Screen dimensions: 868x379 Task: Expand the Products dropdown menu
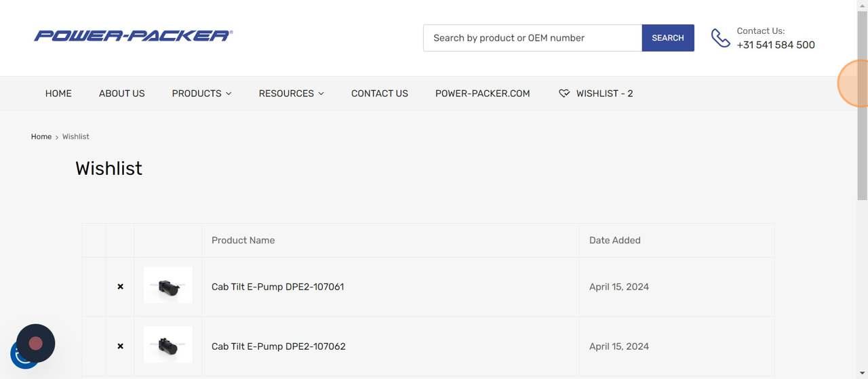click(201, 94)
